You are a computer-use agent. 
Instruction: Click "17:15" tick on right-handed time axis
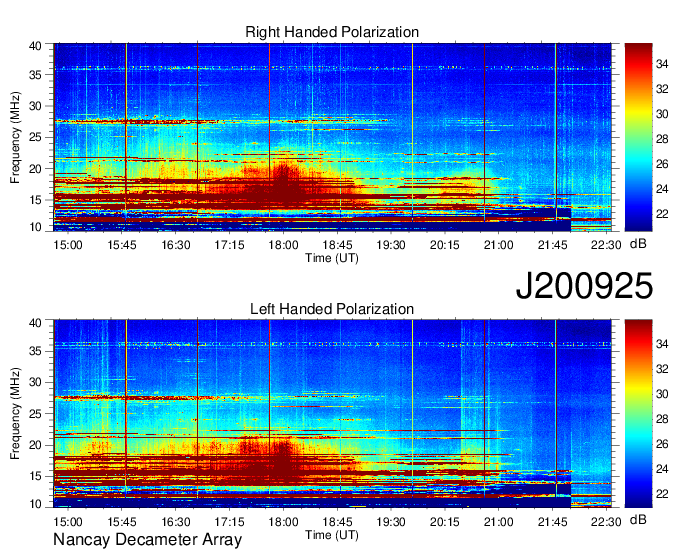[x=229, y=245]
